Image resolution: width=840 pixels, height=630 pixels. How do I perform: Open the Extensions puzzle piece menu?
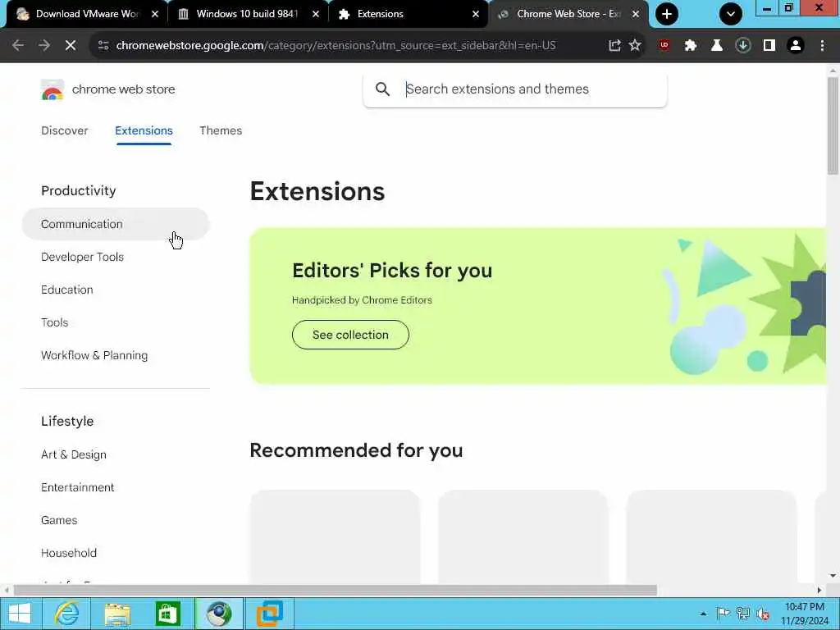coord(691,46)
